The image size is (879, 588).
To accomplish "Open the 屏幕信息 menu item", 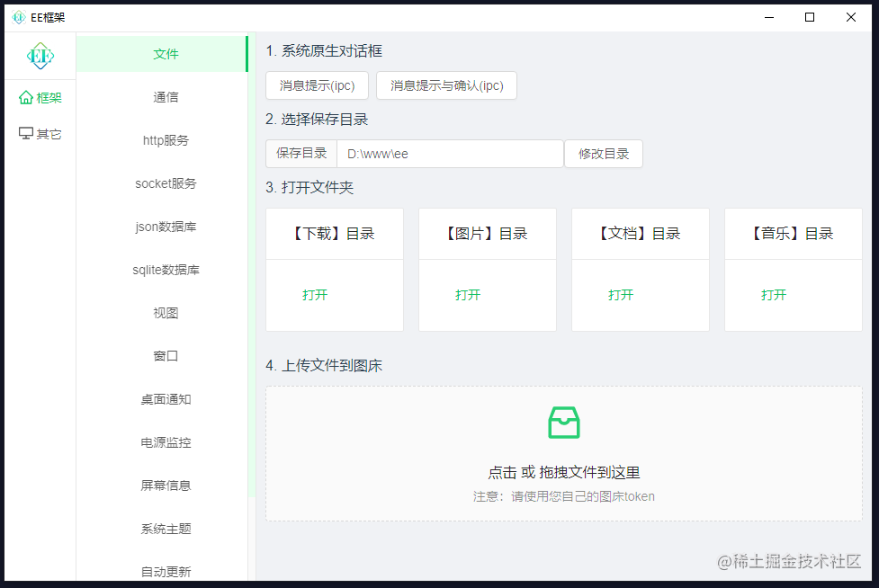I will tap(162, 485).
